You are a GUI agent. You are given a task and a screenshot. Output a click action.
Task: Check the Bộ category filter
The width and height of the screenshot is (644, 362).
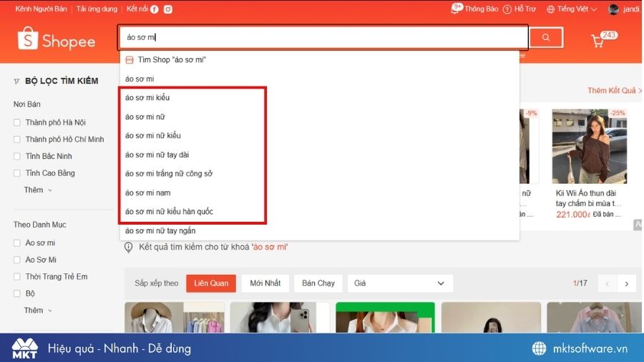click(x=17, y=293)
